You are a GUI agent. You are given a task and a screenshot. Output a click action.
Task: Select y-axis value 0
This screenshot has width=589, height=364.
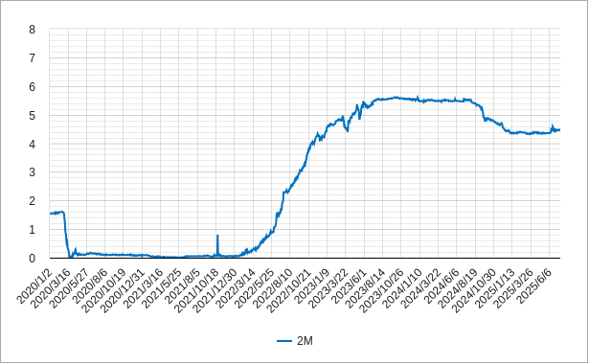(32, 259)
